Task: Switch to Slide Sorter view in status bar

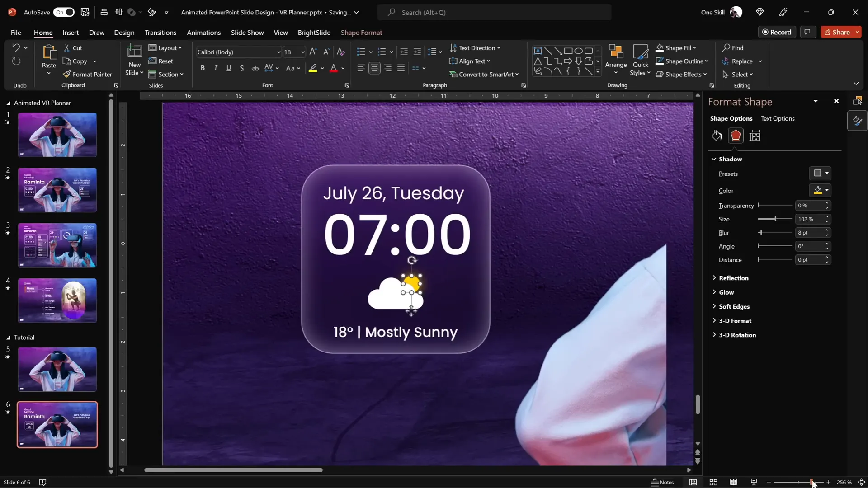Action: pyautogui.click(x=713, y=482)
